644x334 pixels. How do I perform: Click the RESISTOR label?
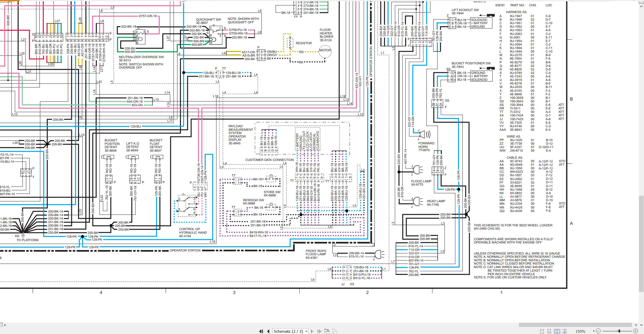pos(304,43)
